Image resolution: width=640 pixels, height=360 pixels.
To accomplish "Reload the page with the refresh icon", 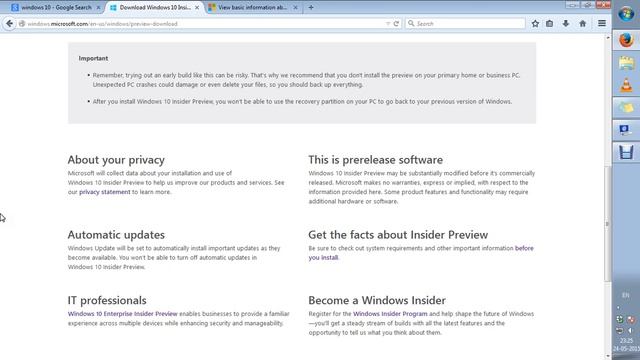I will click(396, 24).
